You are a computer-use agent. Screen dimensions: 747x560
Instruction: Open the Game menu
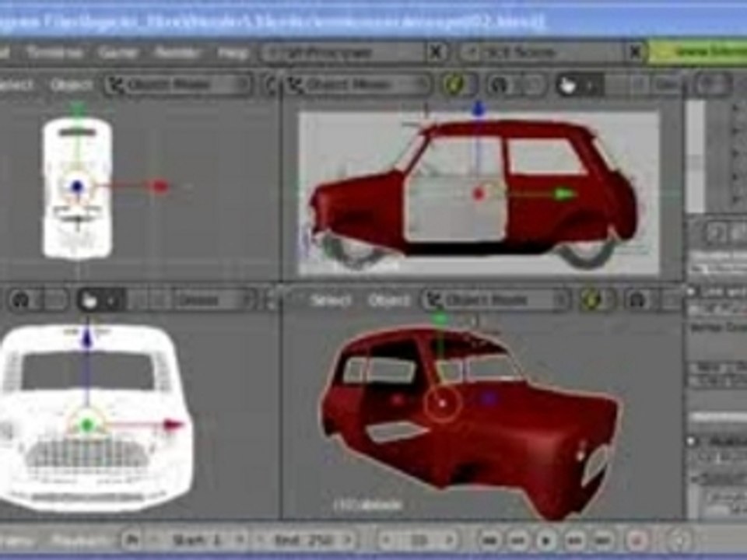pos(117,52)
